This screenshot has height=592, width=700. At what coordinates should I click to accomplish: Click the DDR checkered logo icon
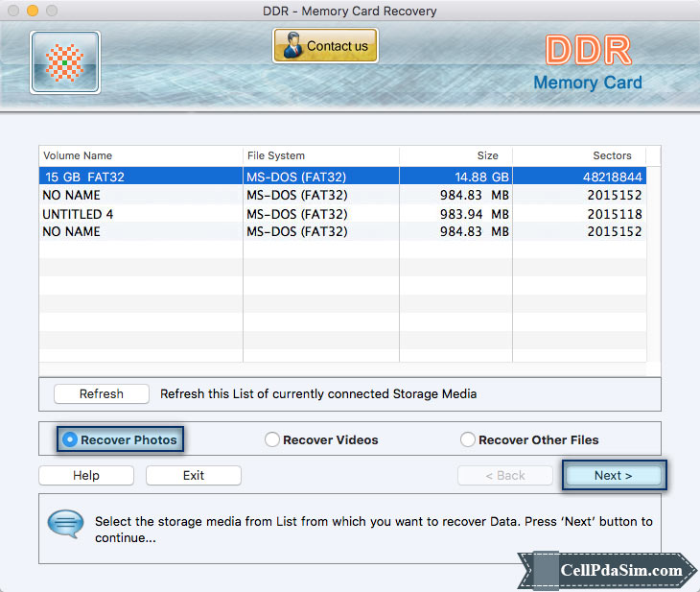pyautogui.click(x=65, y=62)
